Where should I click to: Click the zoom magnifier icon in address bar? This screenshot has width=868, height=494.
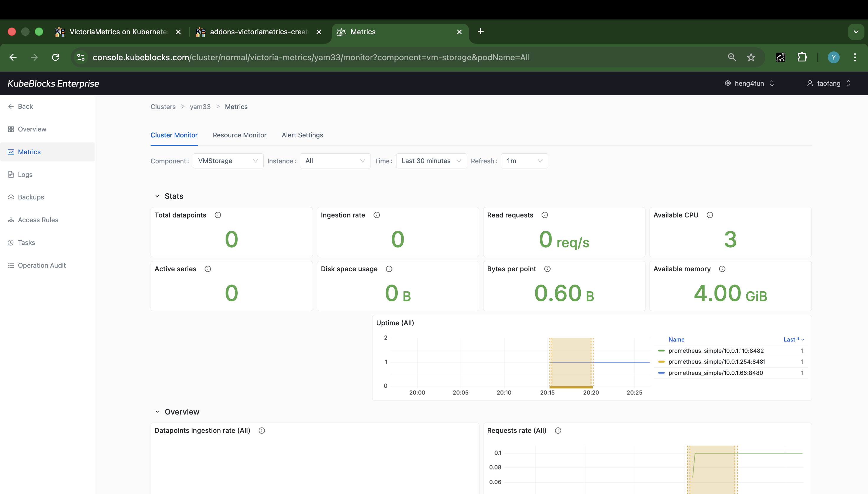(x=732, y=57)
